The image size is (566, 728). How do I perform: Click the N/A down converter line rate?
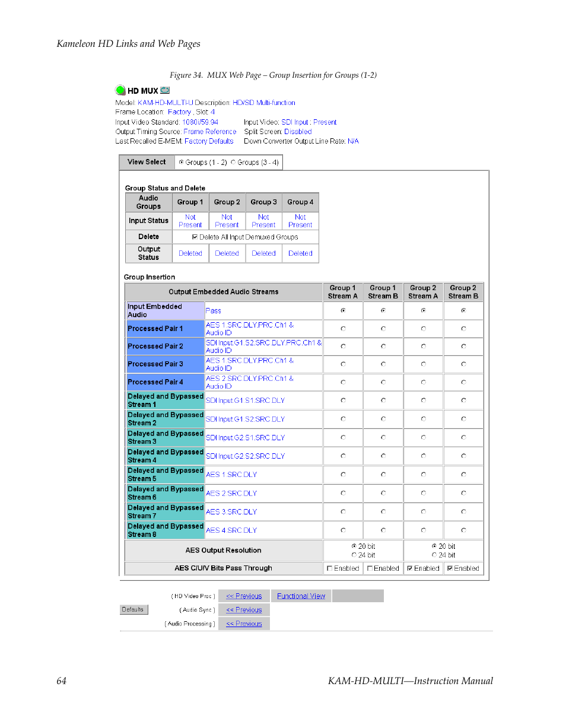tap(353, 141)
